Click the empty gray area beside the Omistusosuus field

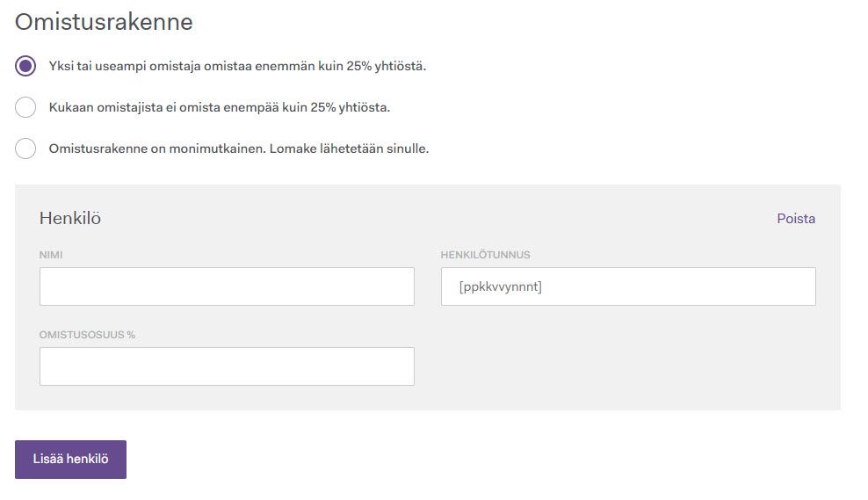[x=627, y=366]
